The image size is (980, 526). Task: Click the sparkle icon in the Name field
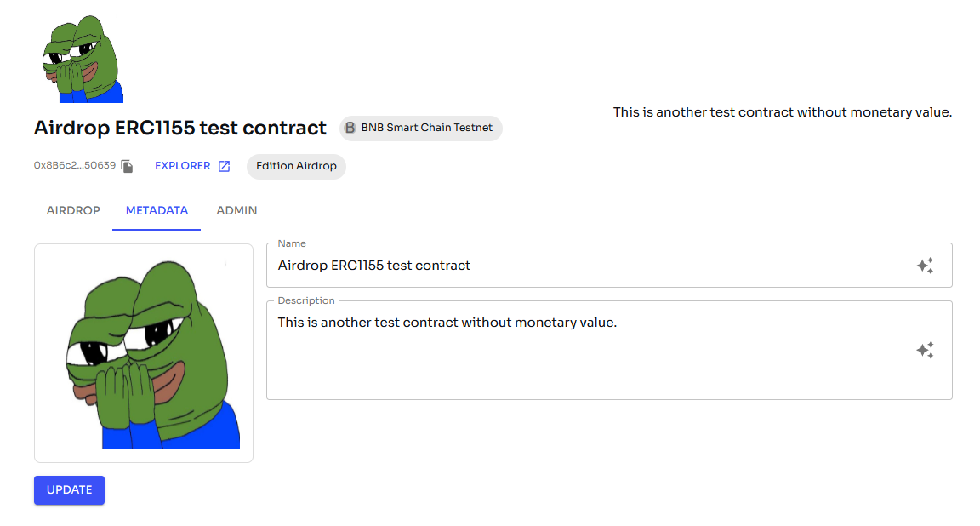[x=925, y=266]
